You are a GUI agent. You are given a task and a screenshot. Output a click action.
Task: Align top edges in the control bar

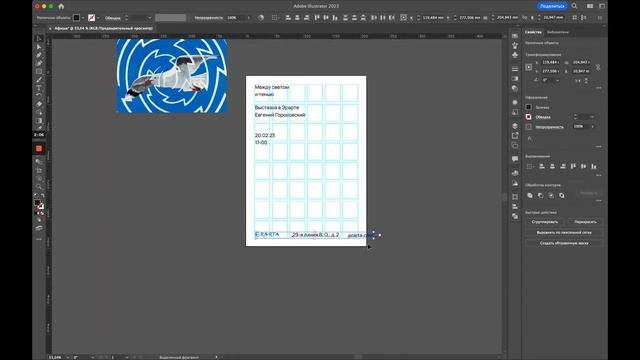(x=317, y=18)
